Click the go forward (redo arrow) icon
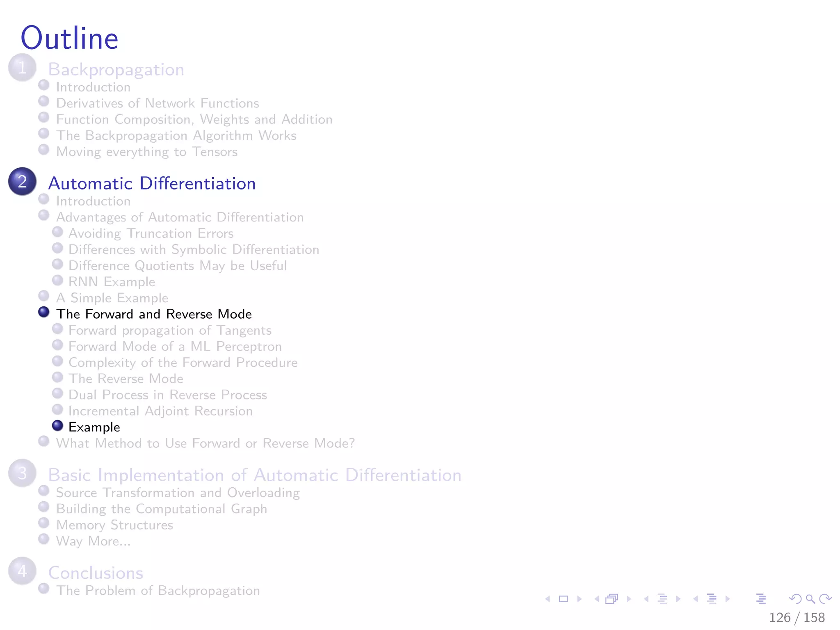Image resolution: width=840 pixels, height=630 pixels. click(x=825, y=599)
